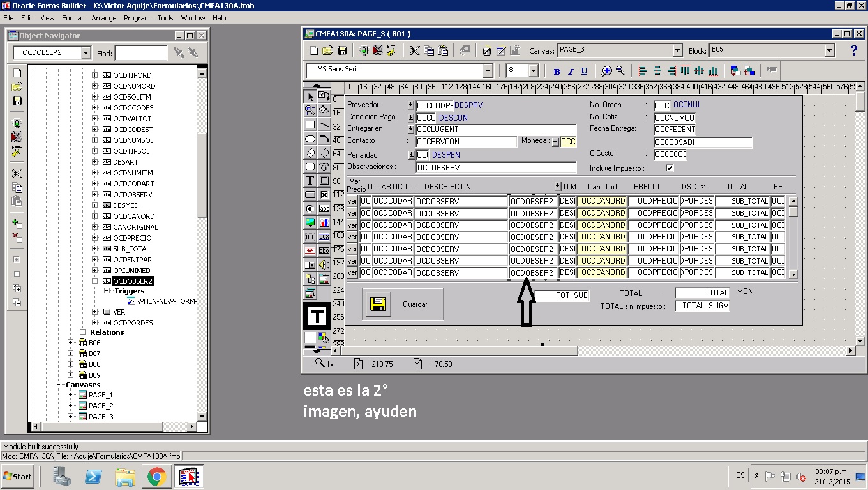The image size is (868, 490).
Task: Expand the PAGE_1 canvas node
Action: (71, 395)
